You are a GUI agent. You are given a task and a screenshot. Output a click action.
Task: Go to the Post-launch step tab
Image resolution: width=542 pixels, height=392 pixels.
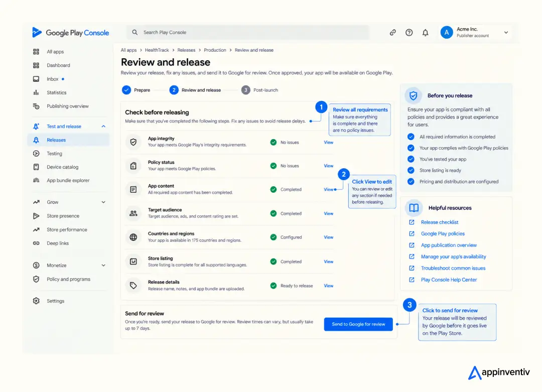[259, 90]
